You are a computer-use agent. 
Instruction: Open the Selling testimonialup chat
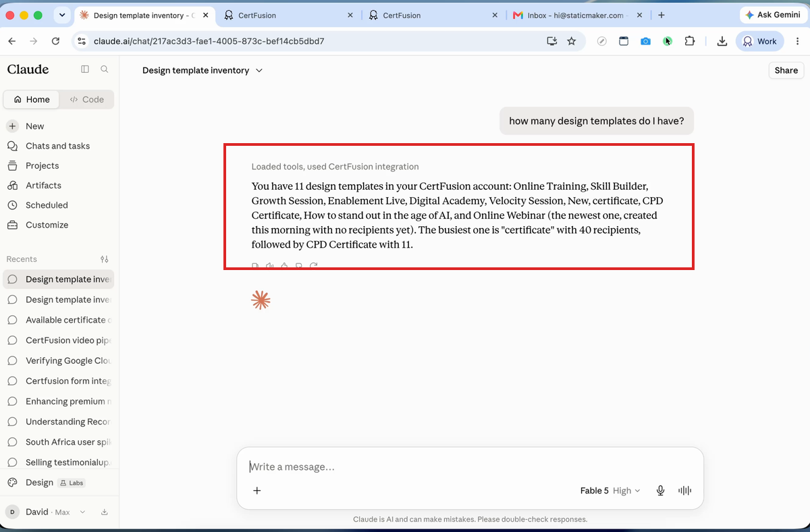pos(59,462)
